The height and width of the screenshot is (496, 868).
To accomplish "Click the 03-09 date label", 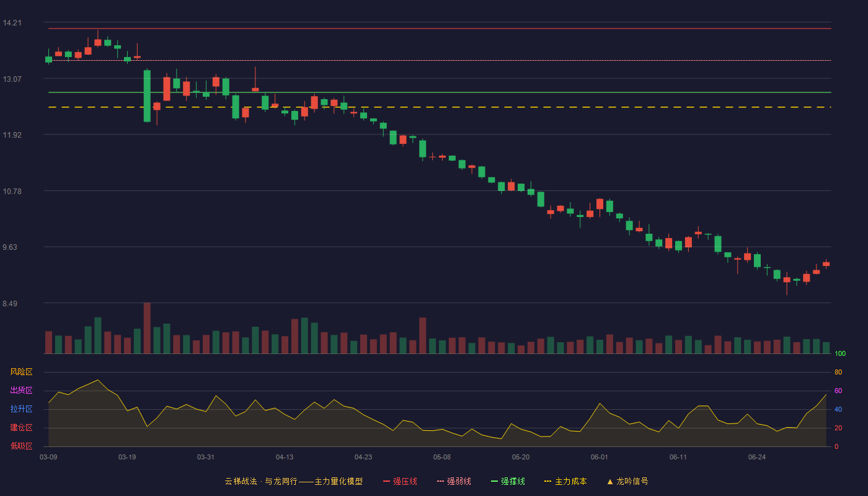I will coord(48,457).
